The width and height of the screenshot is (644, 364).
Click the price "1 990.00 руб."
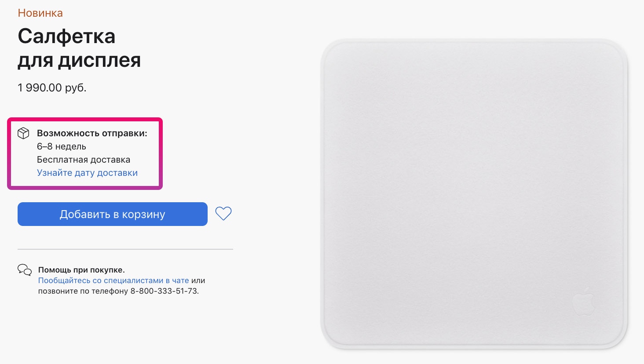(52, 87)
